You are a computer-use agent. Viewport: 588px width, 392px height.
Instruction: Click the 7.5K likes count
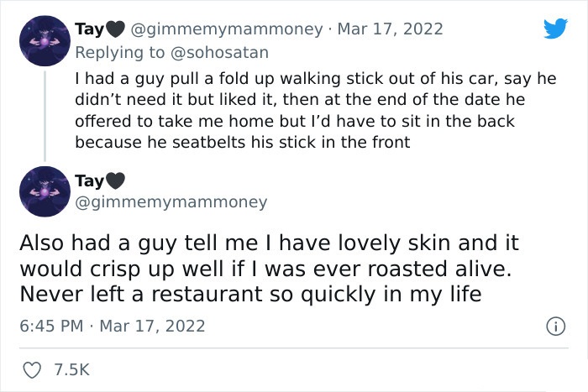71,370
